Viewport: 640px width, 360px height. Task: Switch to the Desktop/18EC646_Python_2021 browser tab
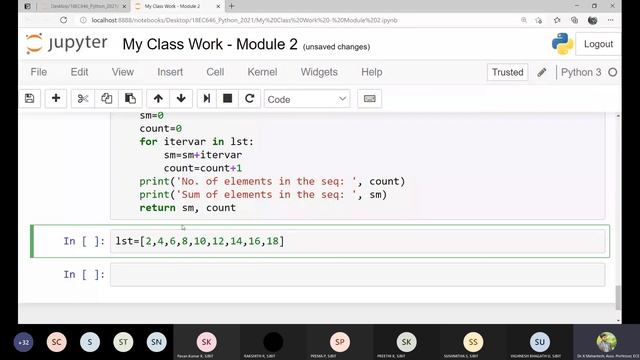(84, 7)
